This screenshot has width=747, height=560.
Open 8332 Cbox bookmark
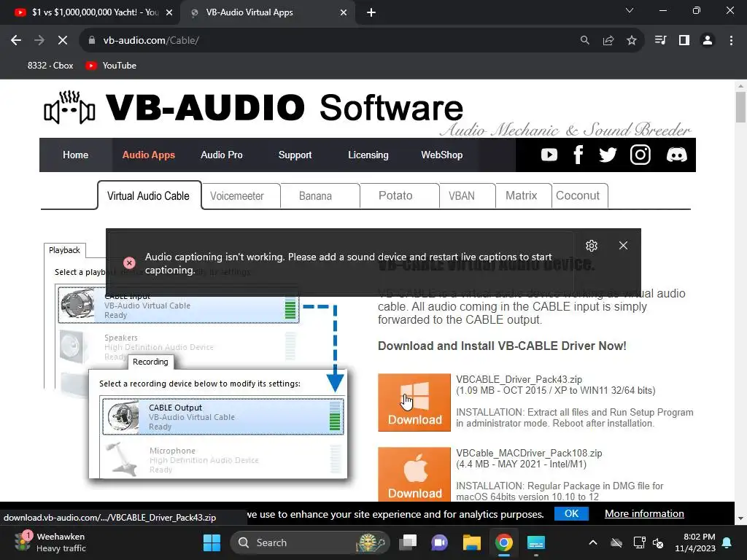(50, 66)
